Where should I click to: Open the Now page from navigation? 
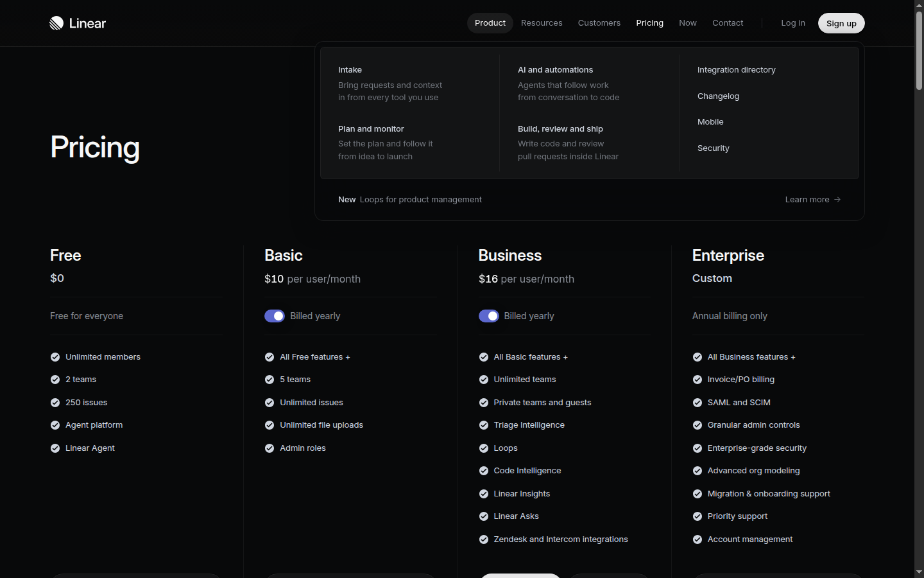(688, 23)
